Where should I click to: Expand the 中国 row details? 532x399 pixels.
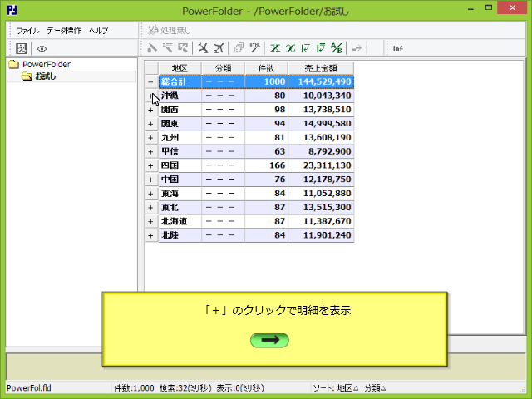[151, 180]
